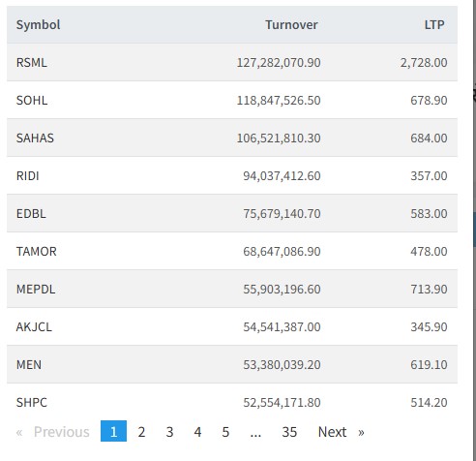The image size is (476, 461).
Task: Open the TAMOR symbol entry
Action: coord(37,251)
